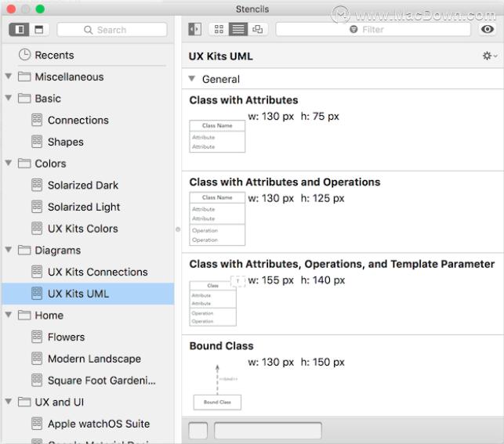Select Modern Landscape label

(95, 359)
